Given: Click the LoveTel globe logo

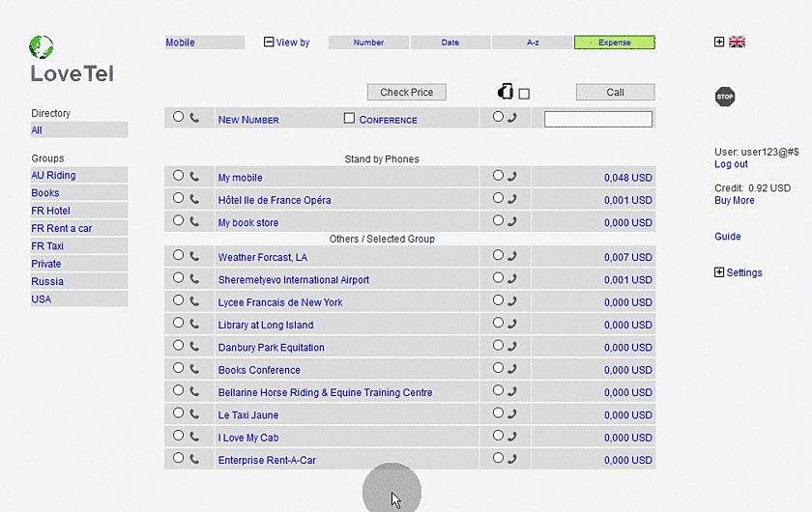Looking at the screenshot, I should [42, 46].
